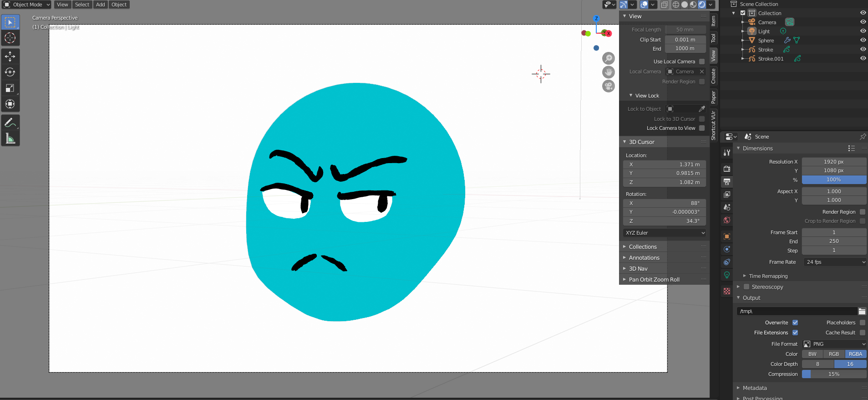Select the Transform tool
Viewport: 868px width, 400px height.
(10, 104)
